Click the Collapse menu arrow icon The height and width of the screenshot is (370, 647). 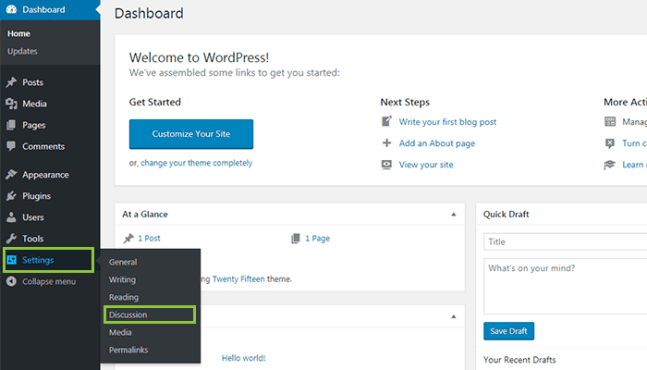click(x=11, y=281)
